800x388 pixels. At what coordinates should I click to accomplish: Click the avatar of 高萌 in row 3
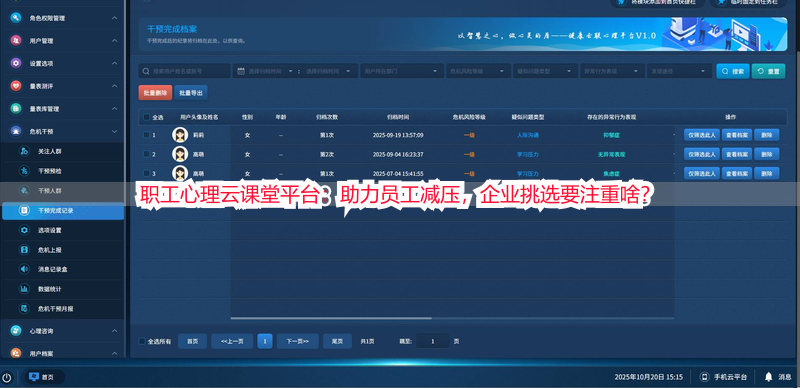(x=180, y=173)
